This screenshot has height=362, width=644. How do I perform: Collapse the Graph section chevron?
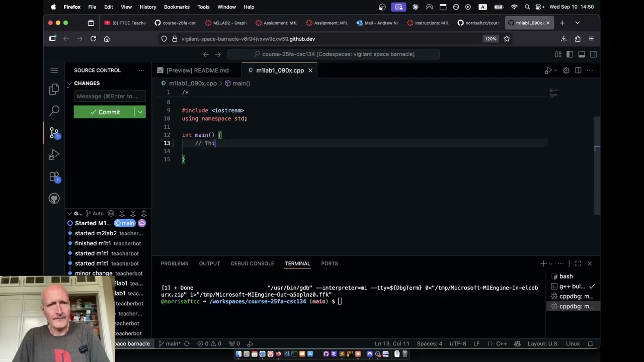coord(70,214)
